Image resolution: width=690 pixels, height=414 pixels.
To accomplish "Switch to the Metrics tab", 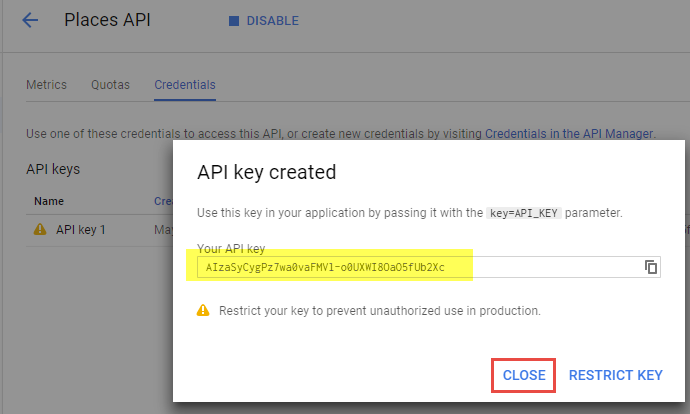I will [46, 85].
